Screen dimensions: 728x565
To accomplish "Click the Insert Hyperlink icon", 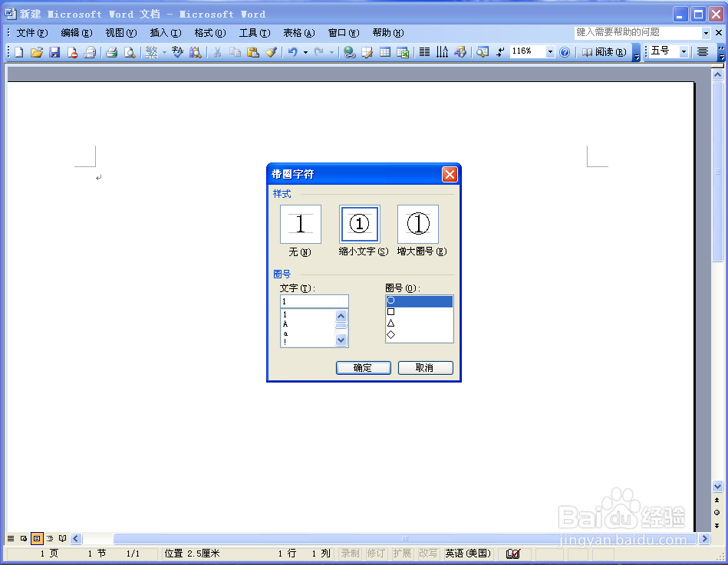I will click(x=348, y=52).
